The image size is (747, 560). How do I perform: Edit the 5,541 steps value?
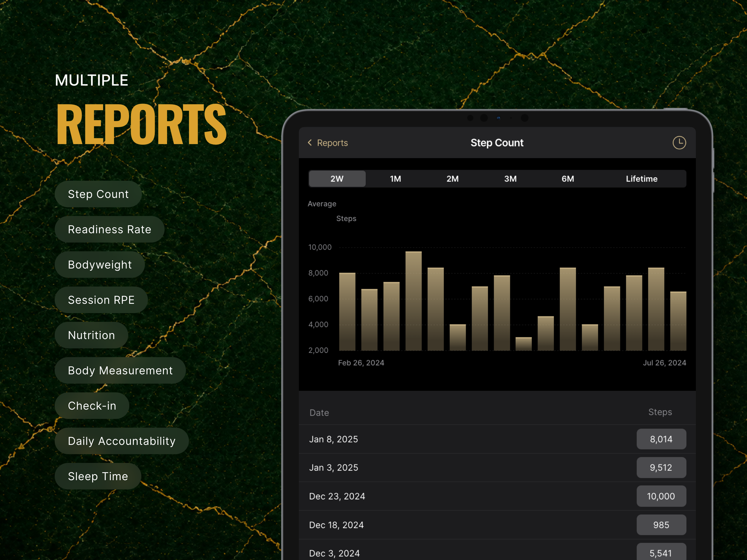point(661,552)
